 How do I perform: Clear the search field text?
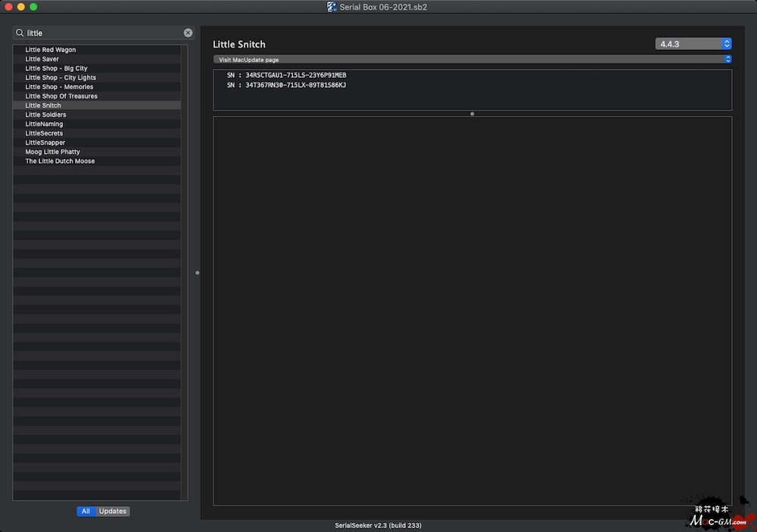click(x=188, y=33)
